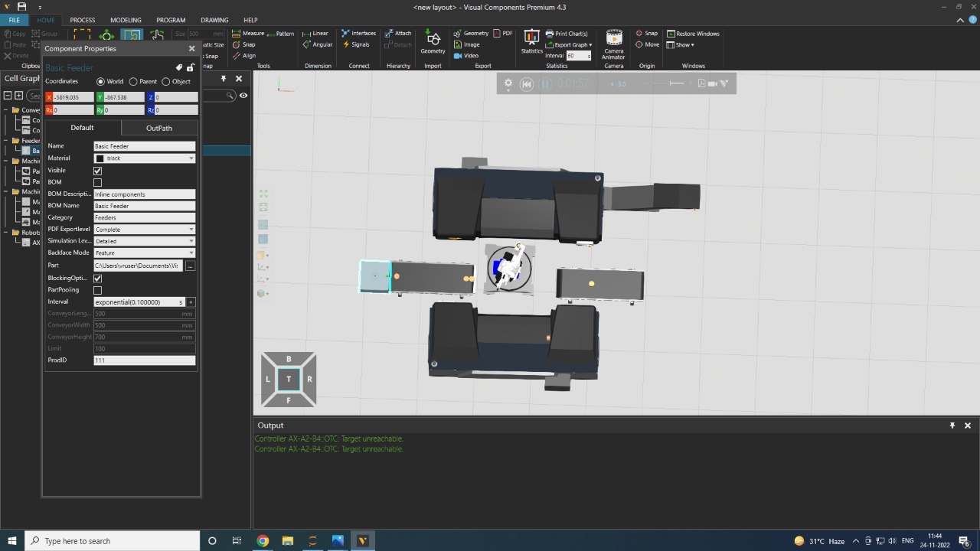Toggle the component lock icon

tap(191, 67)
